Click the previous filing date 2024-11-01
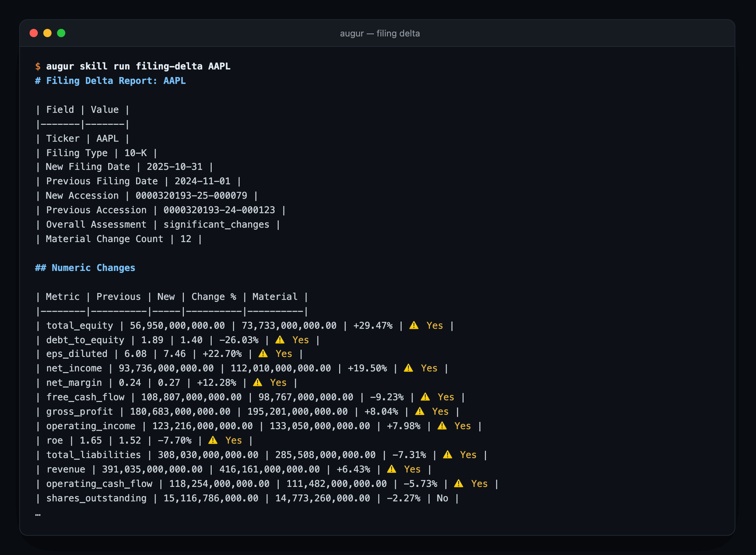This screenshot has height=555, width=756. coord(203,181)
